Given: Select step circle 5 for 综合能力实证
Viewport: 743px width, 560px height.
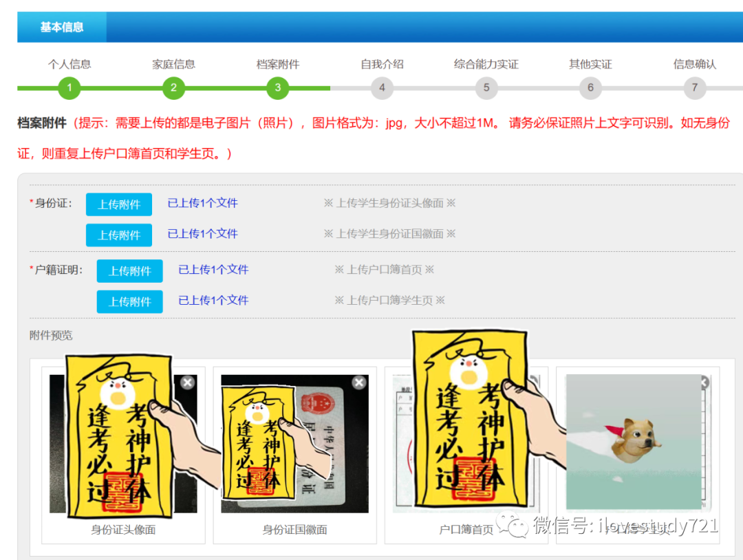Looking at the screenshot, I should click(486, 87).
